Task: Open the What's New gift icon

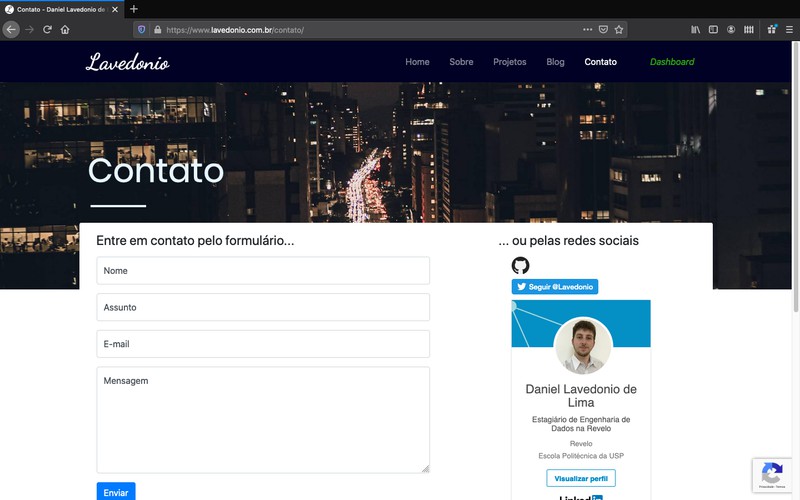Action: pos(772,30)
